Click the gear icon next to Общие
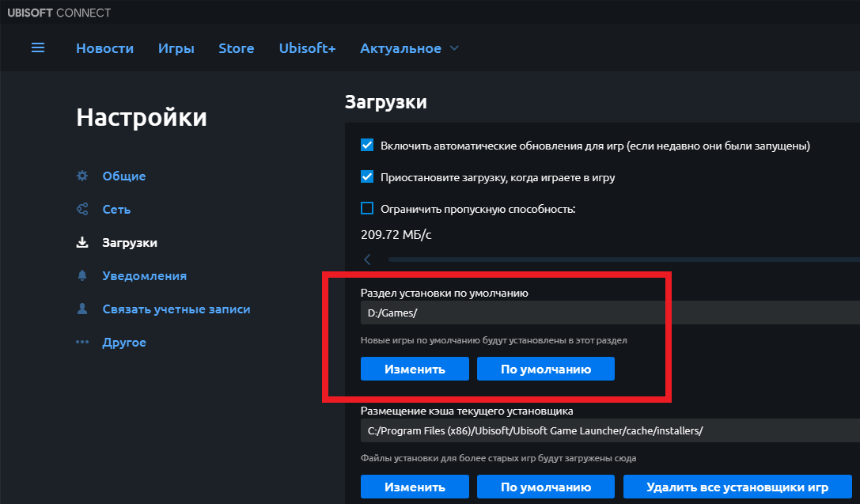 pyautogui.click(x=82, y=176)
